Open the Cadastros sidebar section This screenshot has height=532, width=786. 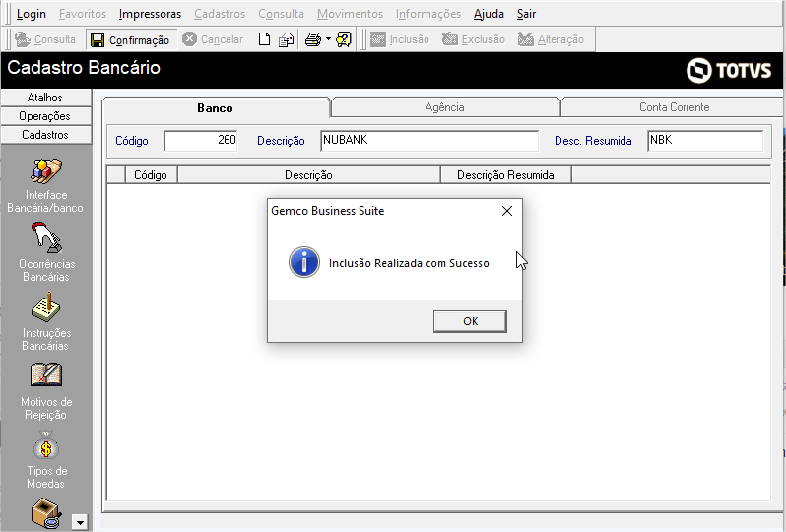coord(45,135)
